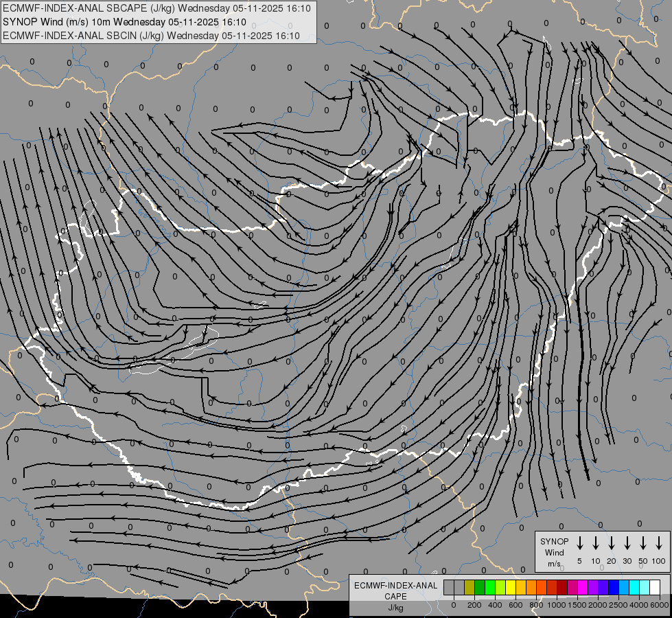Click the 800 value on CAPE scale
The image size is (672, 618).
[536, 605]
